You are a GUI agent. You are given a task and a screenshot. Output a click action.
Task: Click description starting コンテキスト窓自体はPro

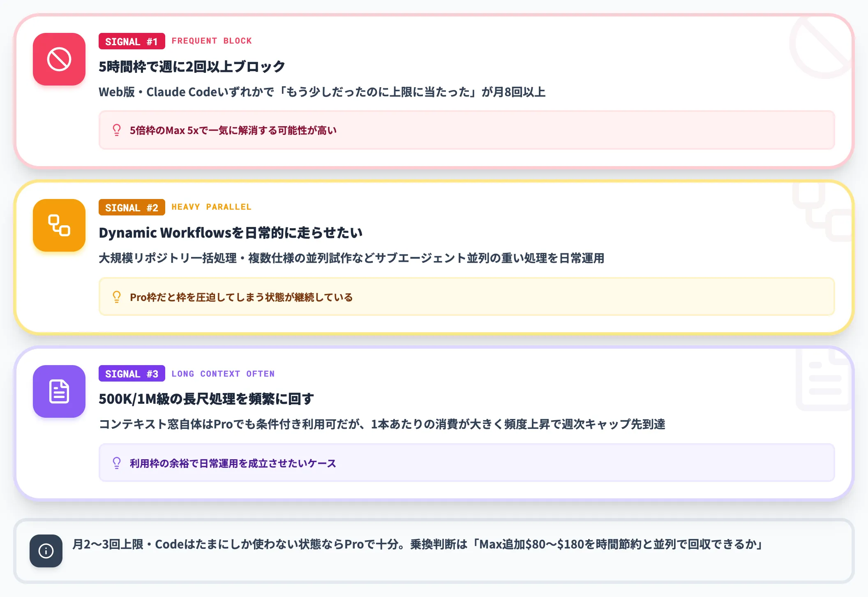[382, 424]
